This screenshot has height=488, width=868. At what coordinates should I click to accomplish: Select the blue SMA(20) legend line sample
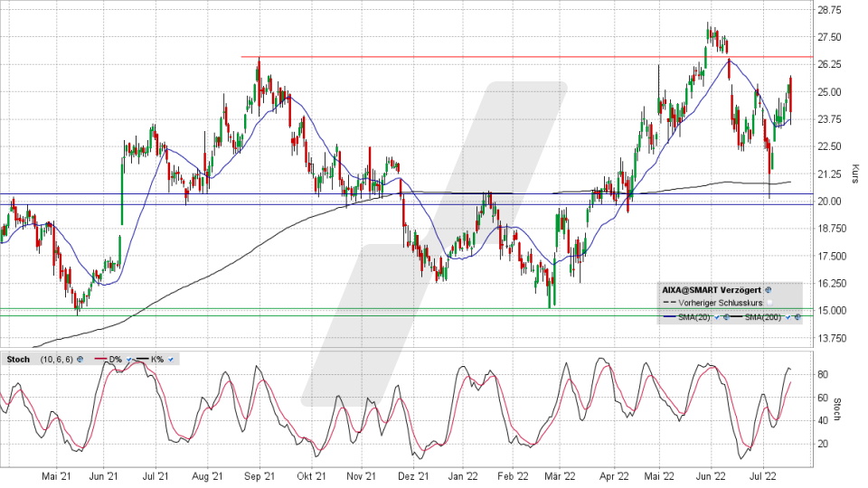tap(669, 317)
